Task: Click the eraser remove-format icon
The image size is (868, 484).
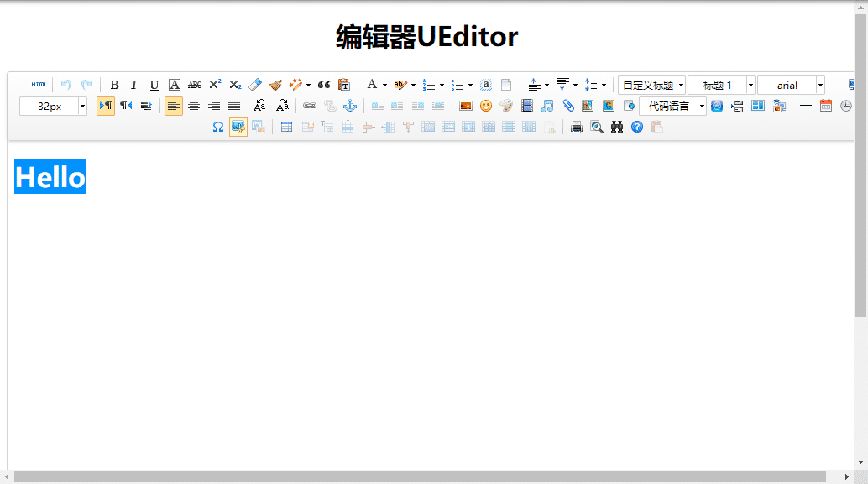Action: pos(255,85)
